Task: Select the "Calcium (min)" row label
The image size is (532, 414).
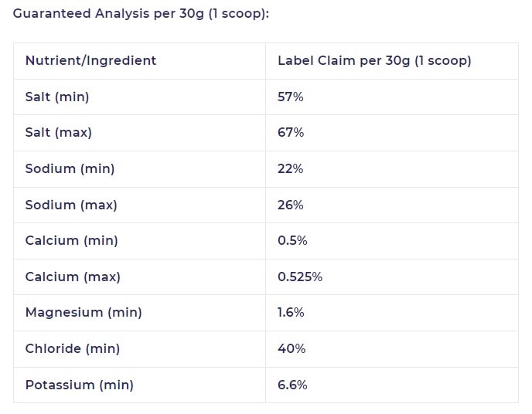Action: point(71,240)
